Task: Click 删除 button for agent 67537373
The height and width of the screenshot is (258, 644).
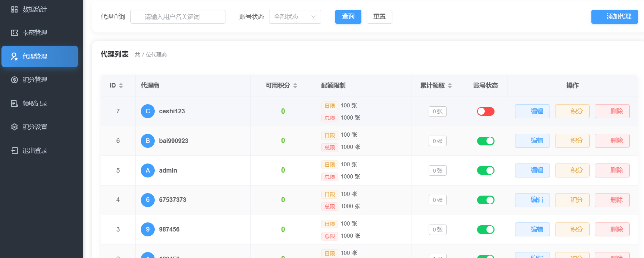Action: coord(612,200)
